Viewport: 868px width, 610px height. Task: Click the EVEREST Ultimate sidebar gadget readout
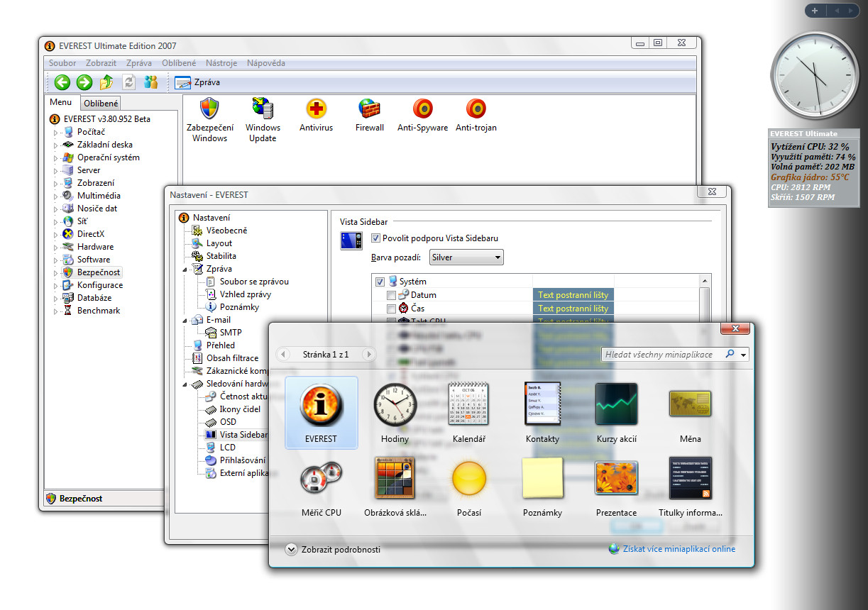tap(814, 168)
